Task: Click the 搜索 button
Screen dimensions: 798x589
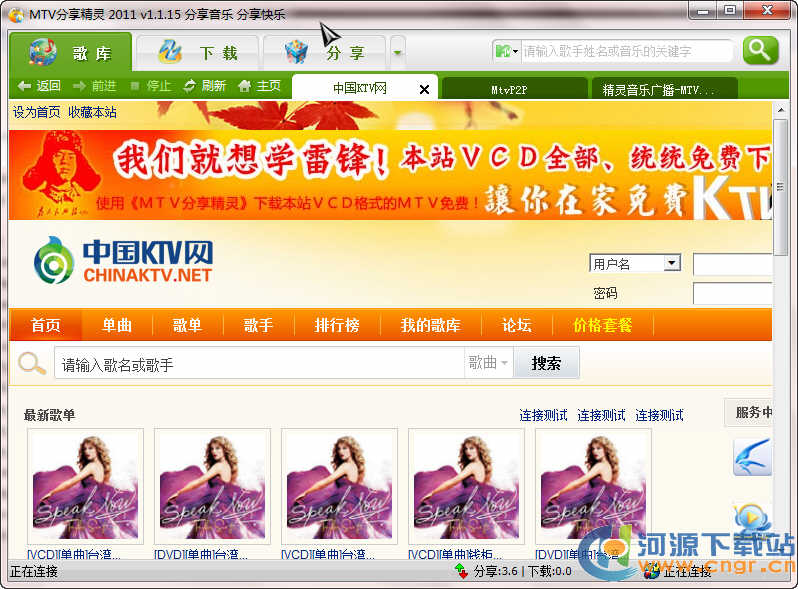Action: click(x=546, y=363)
